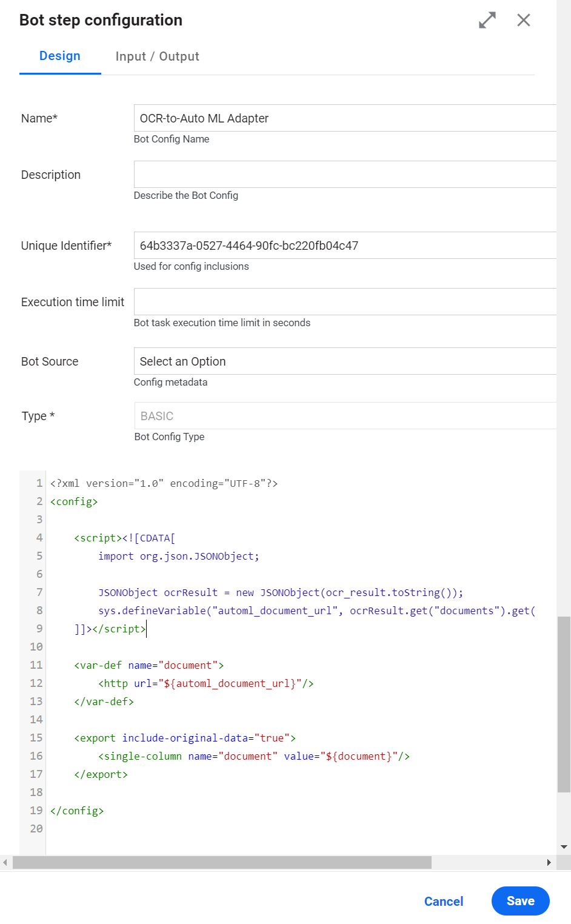Click the sys.defineVariable line

coord(316,611)
